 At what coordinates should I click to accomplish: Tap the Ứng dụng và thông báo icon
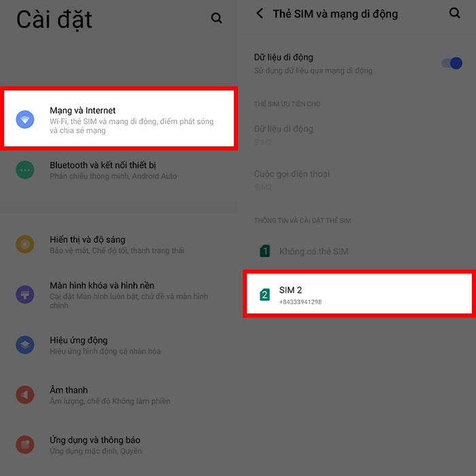point(25,445)
